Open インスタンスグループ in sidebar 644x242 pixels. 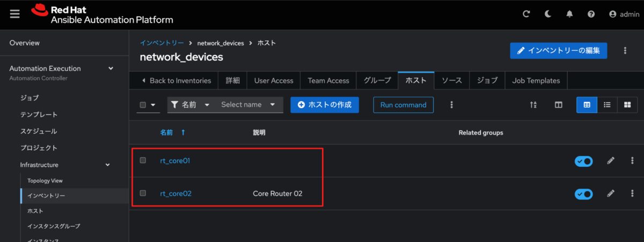(x=54, y=226)
